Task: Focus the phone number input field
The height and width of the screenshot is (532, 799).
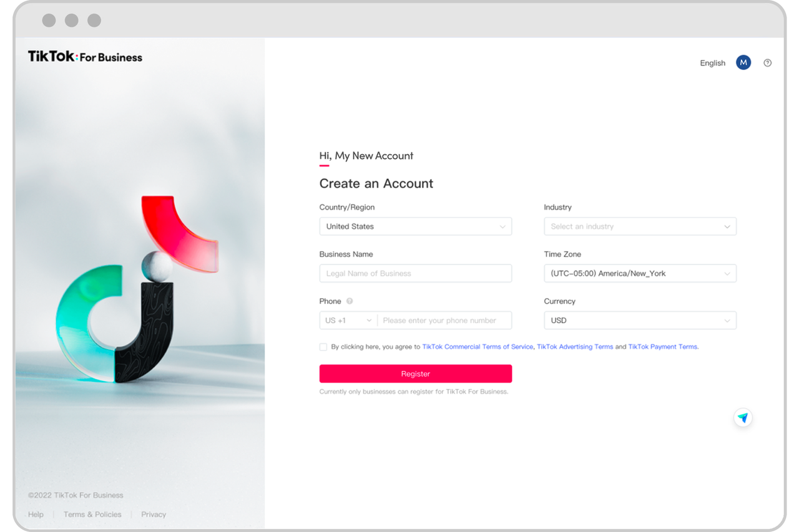Action: click(x=444, y=321)
